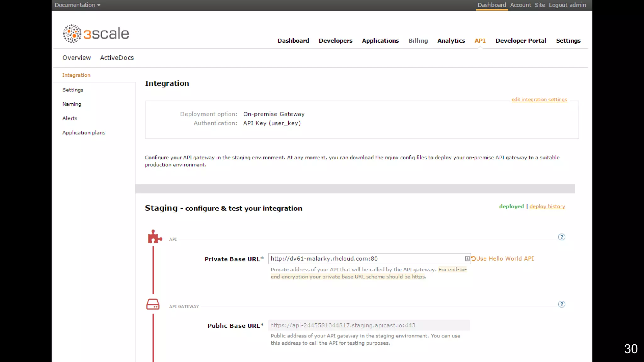Go to the Analytics navigation tab
Screen dimensions: 644x362
[x=451, y=41]
